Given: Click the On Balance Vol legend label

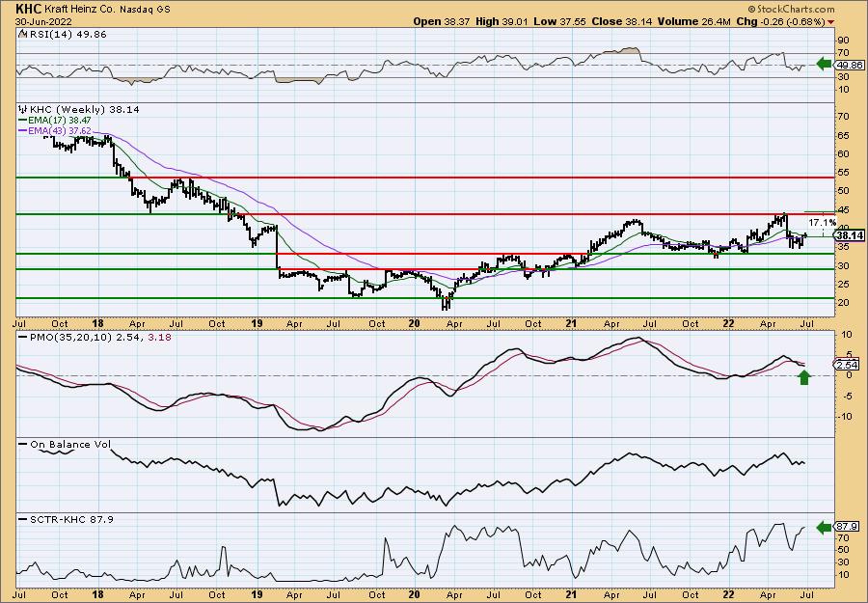Looking at the screenshot, I should [x=65, y=444].
